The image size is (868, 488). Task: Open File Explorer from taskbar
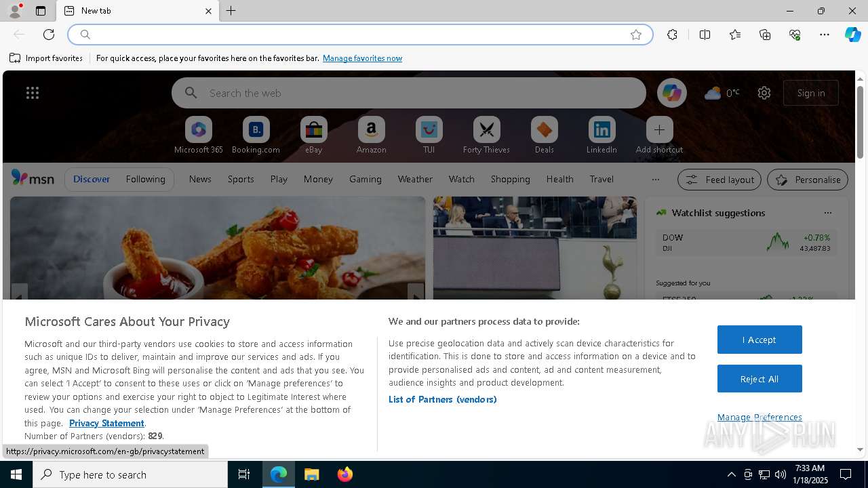(311, 474)
